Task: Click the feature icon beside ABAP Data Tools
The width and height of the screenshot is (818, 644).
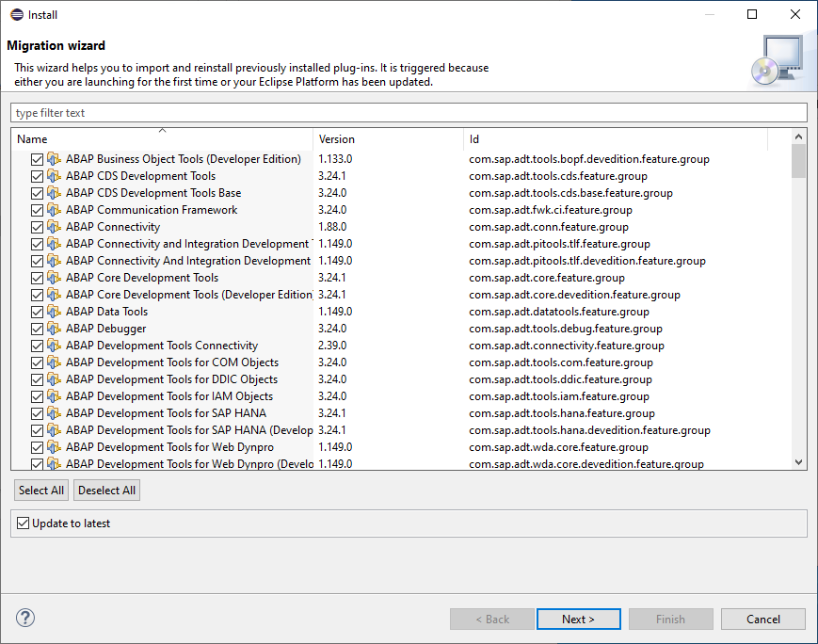Action: tap(54, 312)
